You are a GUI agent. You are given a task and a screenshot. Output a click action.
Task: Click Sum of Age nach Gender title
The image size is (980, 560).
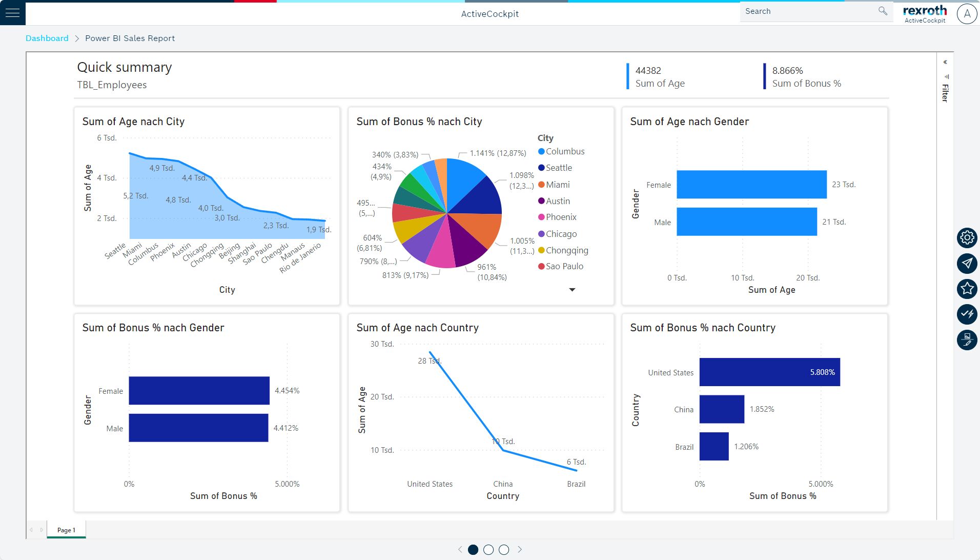[x=689, y=122]
